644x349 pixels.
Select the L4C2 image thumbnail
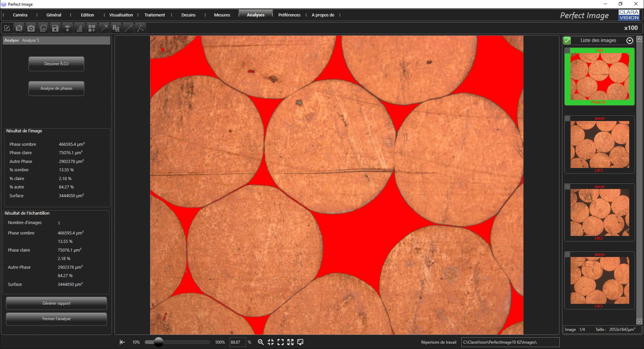pyautogui.click(x=599, y=212)
